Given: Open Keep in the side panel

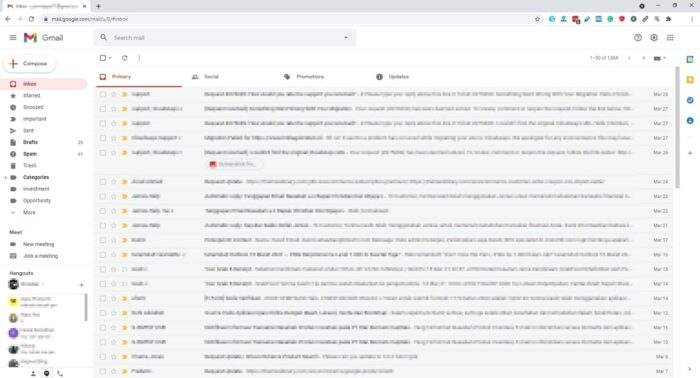Looking at the screenshot, I should (x=690, y=80).
